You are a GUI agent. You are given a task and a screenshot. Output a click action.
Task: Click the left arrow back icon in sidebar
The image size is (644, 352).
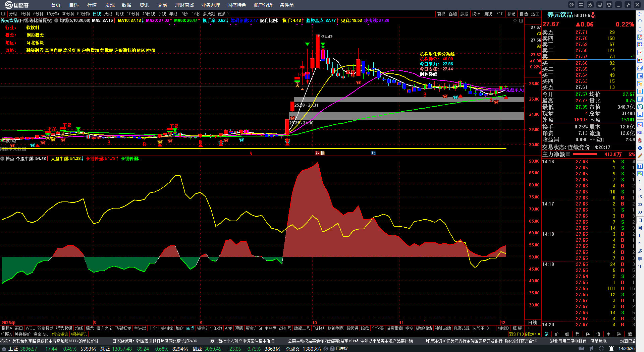click(x=640, y=14)
